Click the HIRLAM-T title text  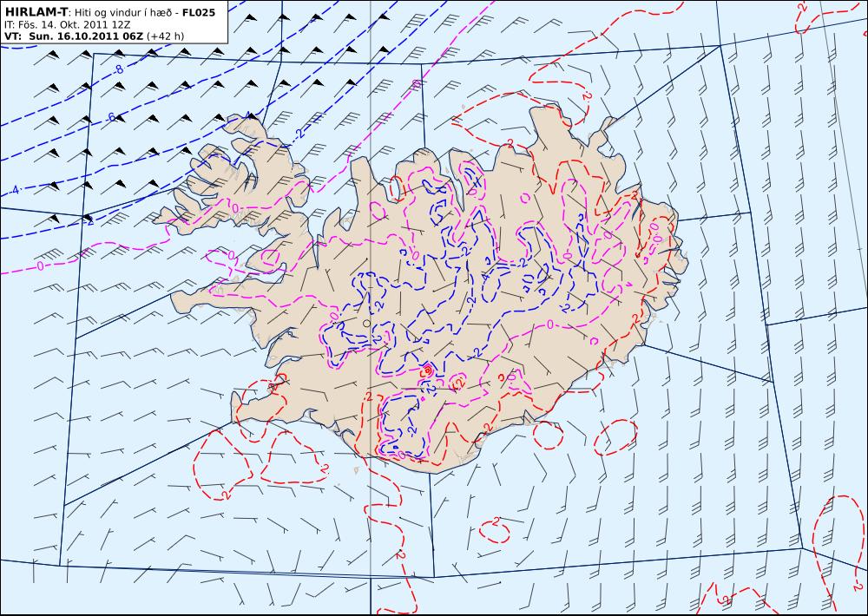(36, 12)
